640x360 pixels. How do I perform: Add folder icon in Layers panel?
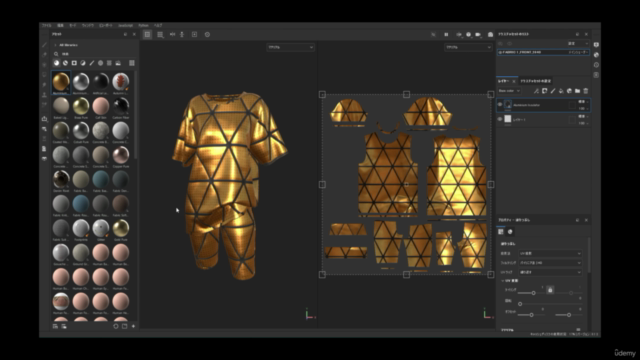[577, 91]
